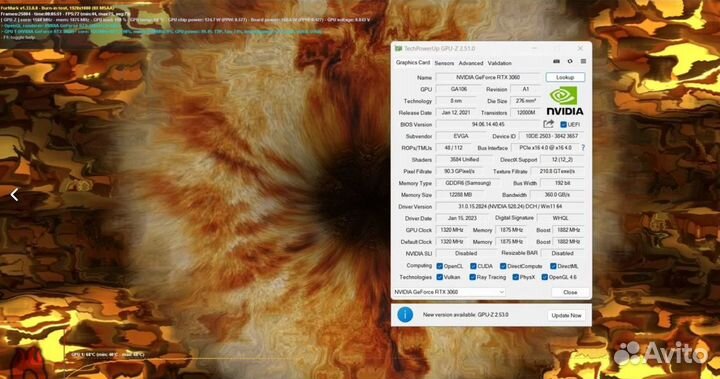Switch to the Validation tab
This screenshot has width=720, height=379.
500,63
